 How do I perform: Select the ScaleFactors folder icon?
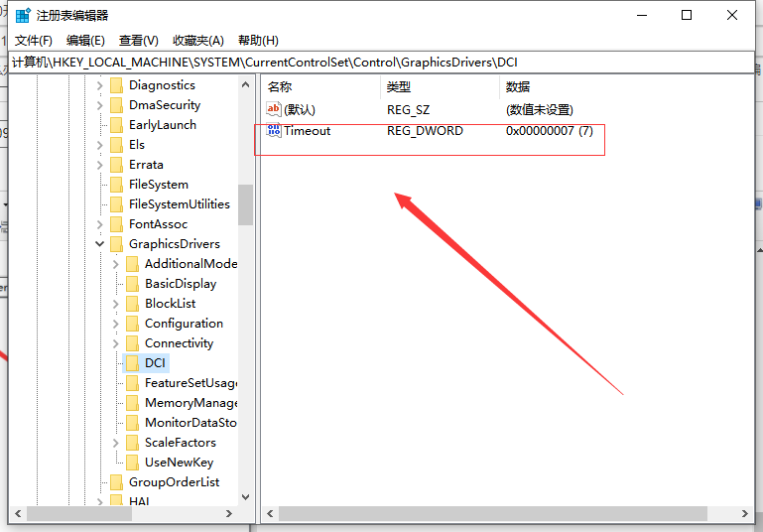coord(132,443)
